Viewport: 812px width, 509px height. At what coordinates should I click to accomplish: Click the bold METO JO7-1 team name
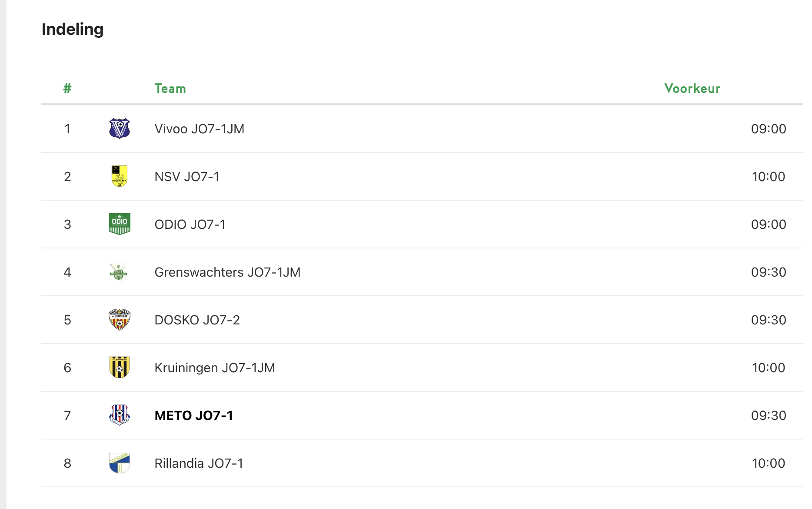194,416
